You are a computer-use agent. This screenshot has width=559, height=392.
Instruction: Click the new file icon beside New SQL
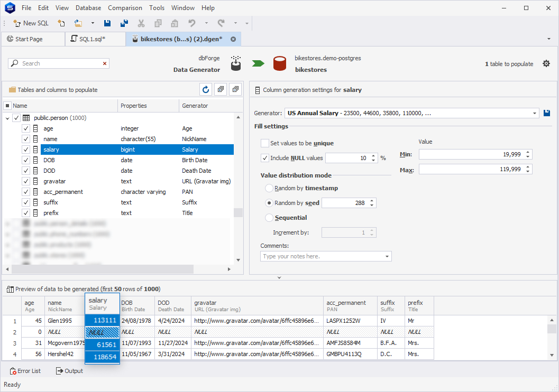(61, 23)
